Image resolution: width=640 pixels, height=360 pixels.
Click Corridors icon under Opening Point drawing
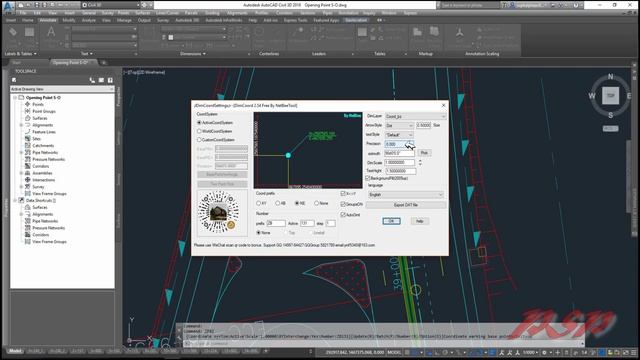pos(28,166)
